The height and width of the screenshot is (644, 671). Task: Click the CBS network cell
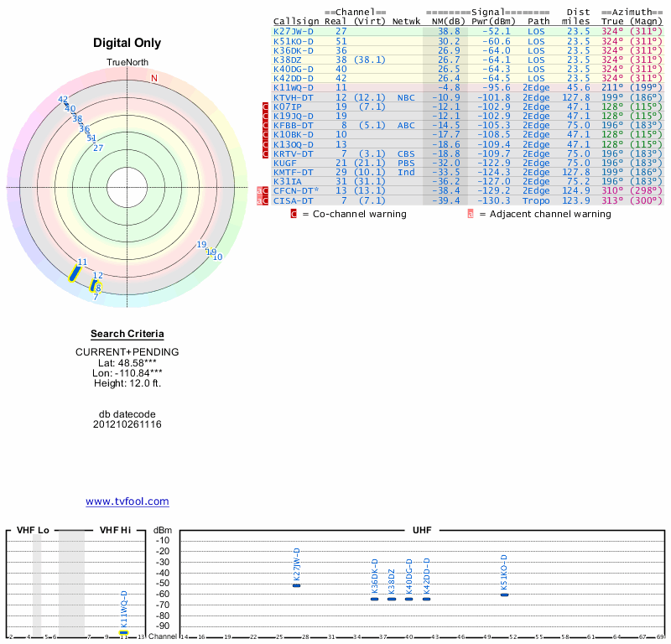[406, 153]
